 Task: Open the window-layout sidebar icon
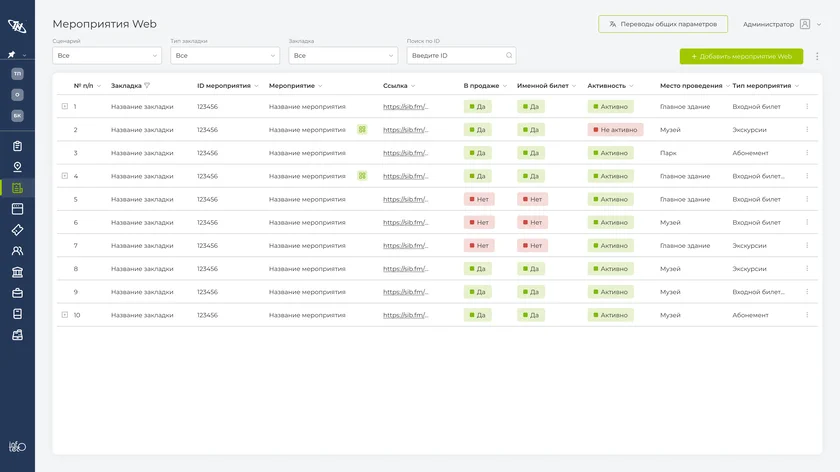tap(17, 209)
